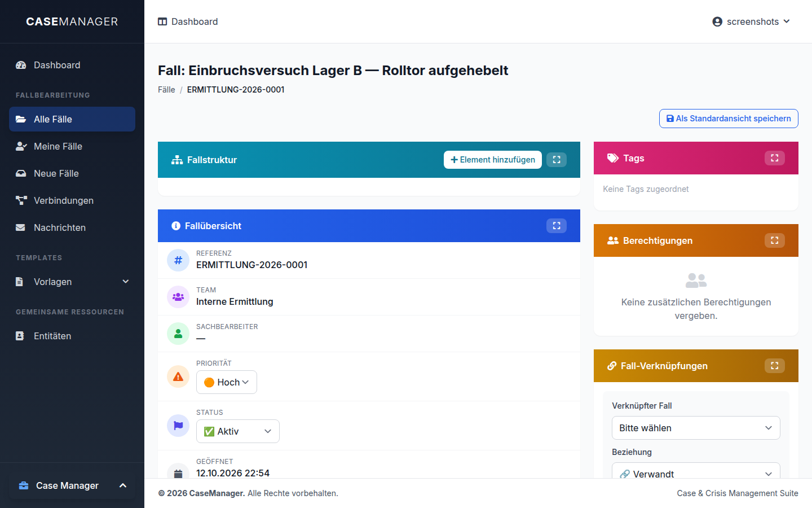Image resolution: width=812 pixels, height=508 pixels.
Task: Open Entitäten in the sidebar
Action: (x=72, y=336)
